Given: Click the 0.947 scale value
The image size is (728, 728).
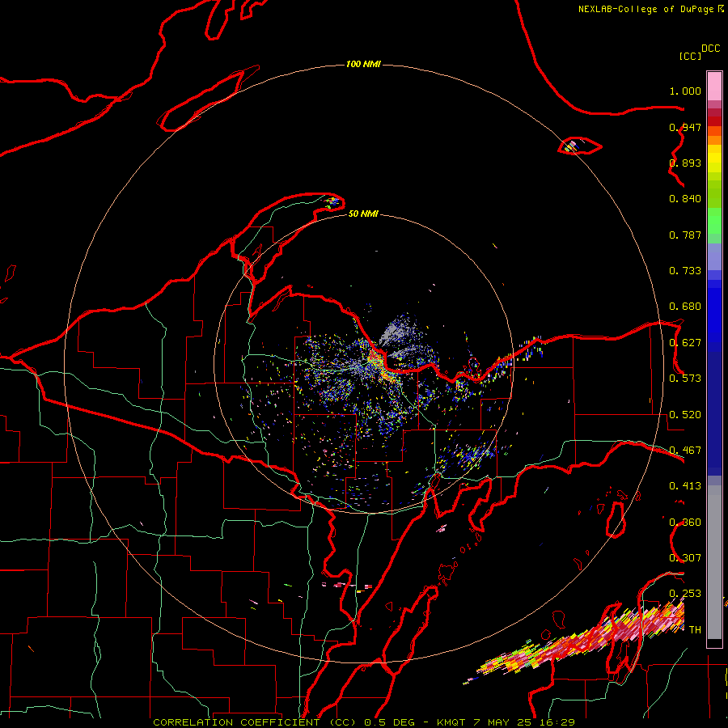Looking at the screenshot, I should pyautogui.click(x=685, y=127).
